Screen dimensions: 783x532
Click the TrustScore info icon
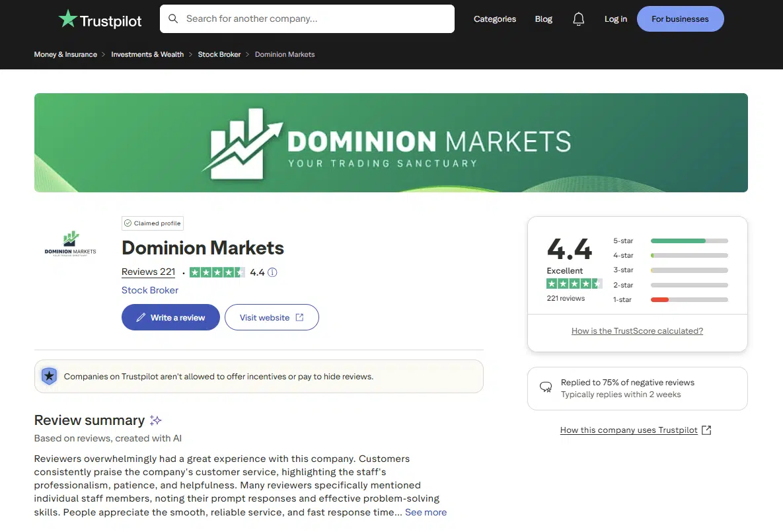pos(272,272)
